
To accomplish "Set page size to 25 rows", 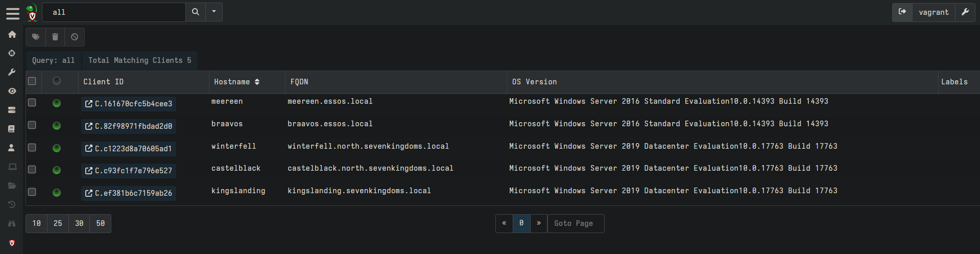I will [58, 223].
